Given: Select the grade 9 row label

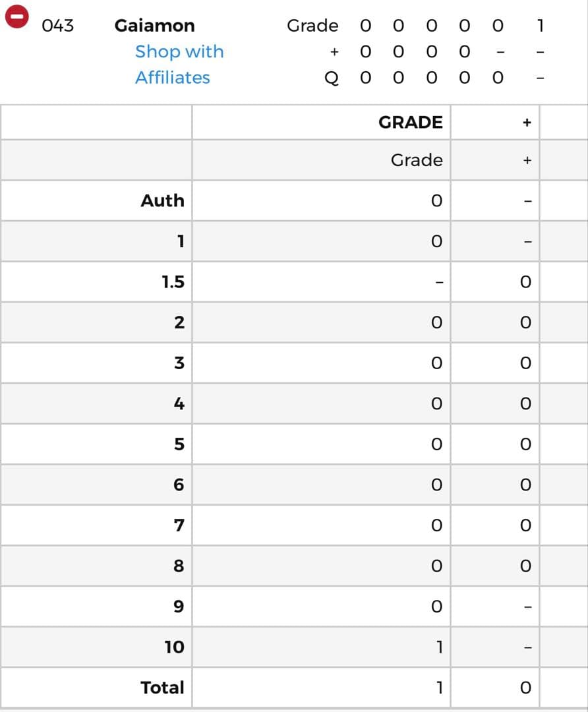Looking at the screenshot, I should point(178,607).
